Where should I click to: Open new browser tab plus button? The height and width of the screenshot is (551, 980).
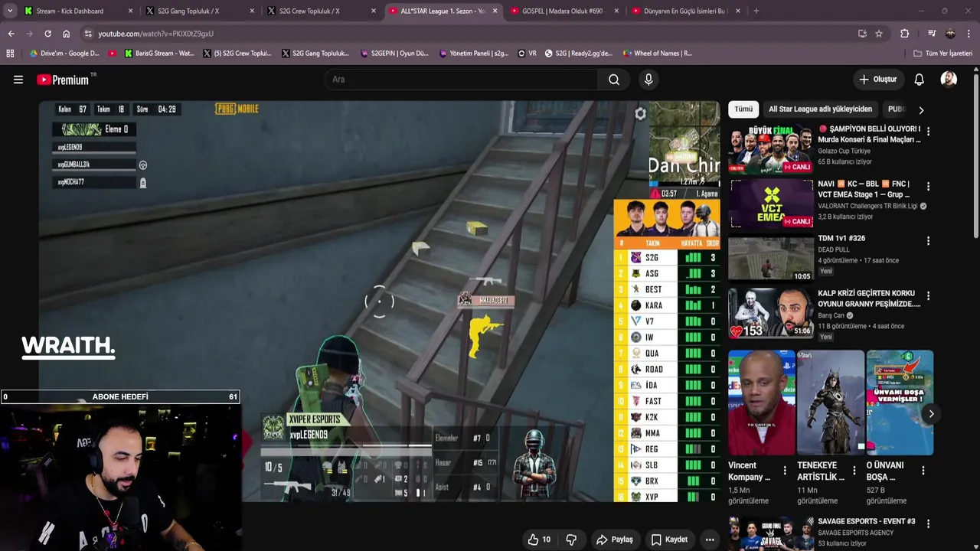coord(756,11)
